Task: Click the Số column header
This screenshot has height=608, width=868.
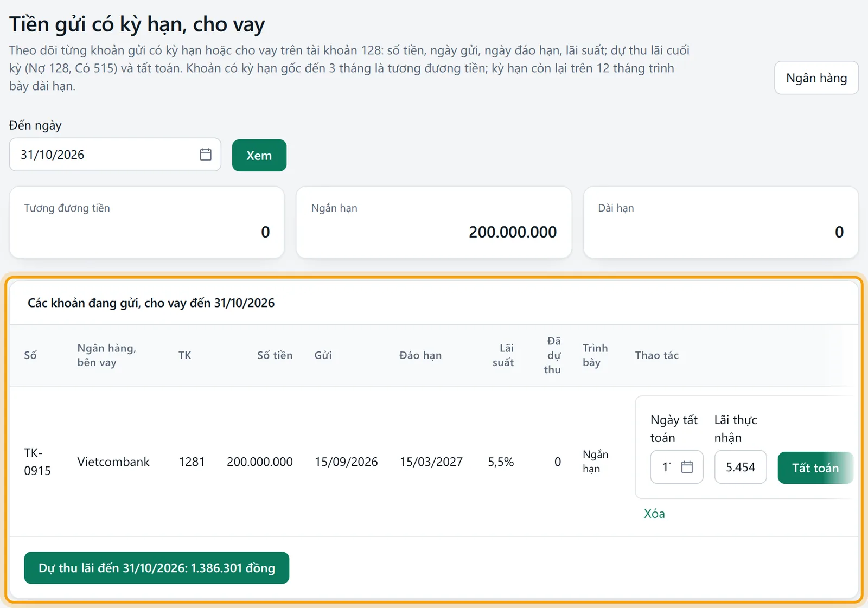Action: tap(30, 355)
